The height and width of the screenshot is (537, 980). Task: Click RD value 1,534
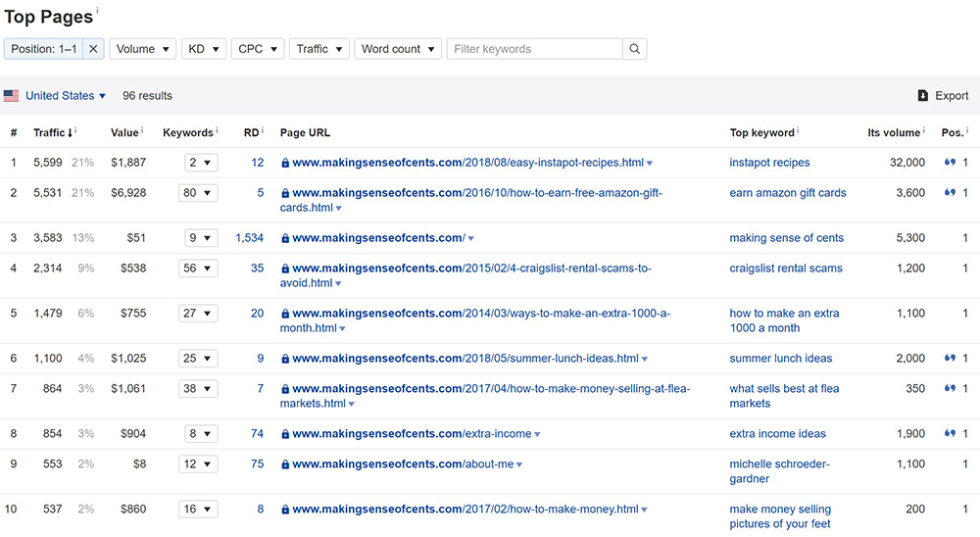pyautogui.click(x=249, y=238)
